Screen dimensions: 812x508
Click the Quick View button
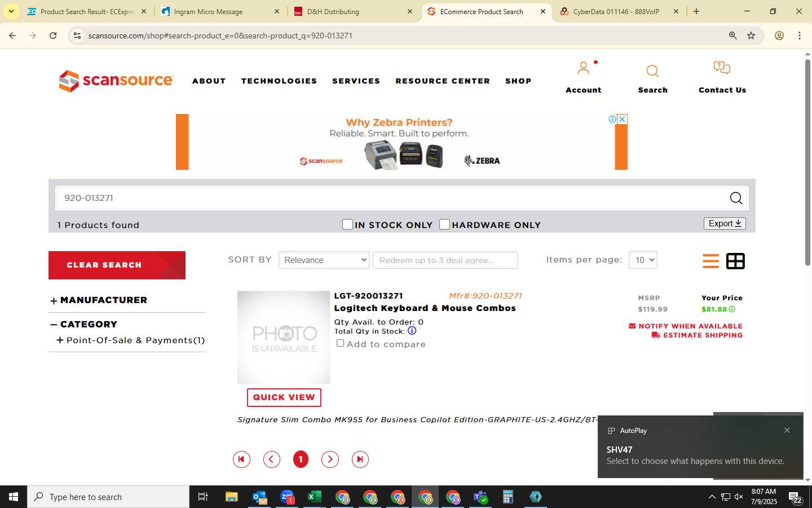[x=284, y=397]
